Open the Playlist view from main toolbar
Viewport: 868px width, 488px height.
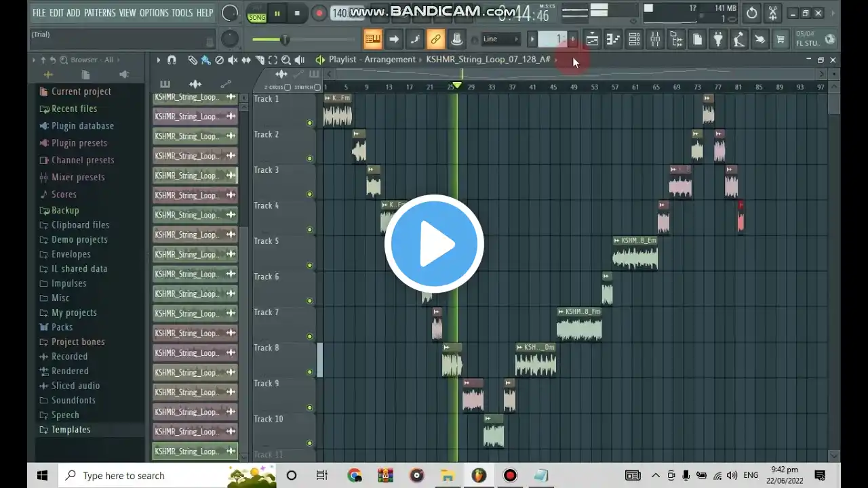[592, 39]
